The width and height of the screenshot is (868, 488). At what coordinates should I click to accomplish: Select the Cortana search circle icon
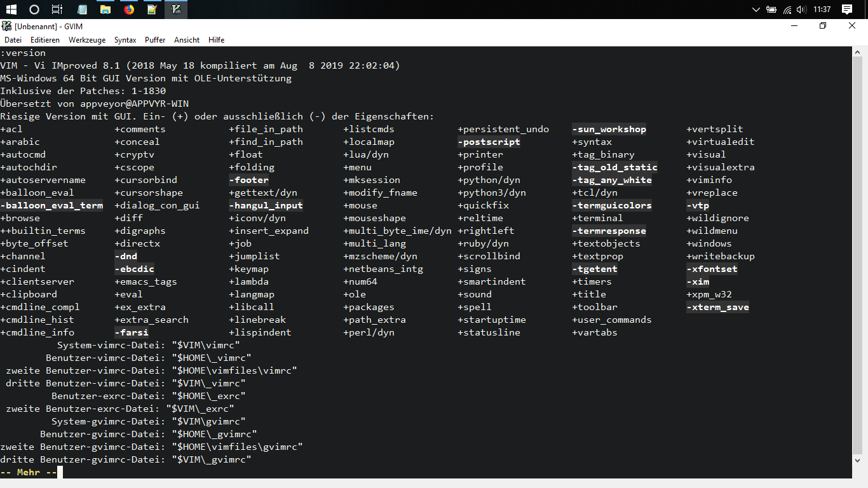(34, 10)
